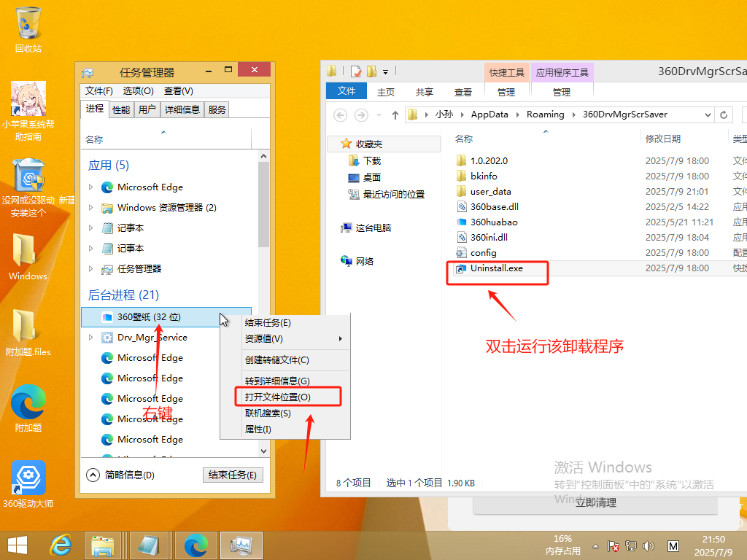Click the Roaming breadcrumb in address bar
747x560 pixels.
[x=545, y=114]
